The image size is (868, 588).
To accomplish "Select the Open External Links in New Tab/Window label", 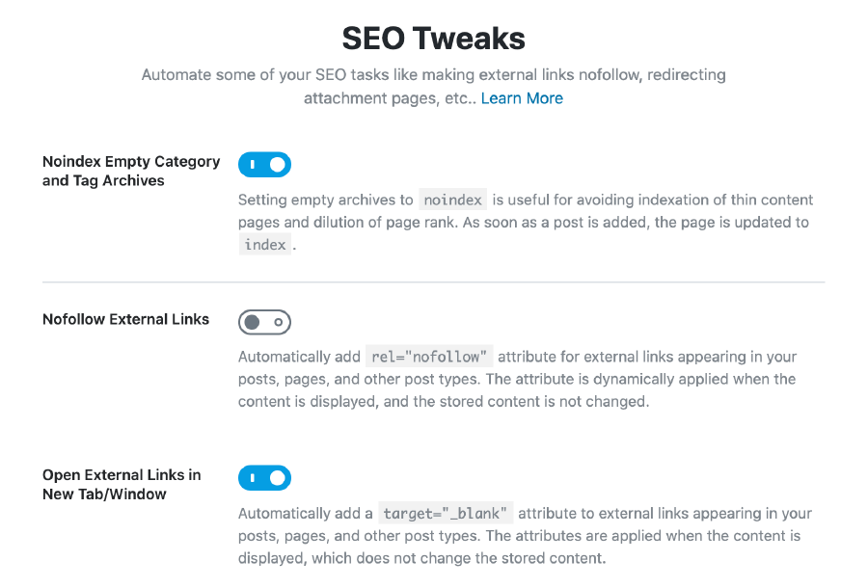I will 122,484.
